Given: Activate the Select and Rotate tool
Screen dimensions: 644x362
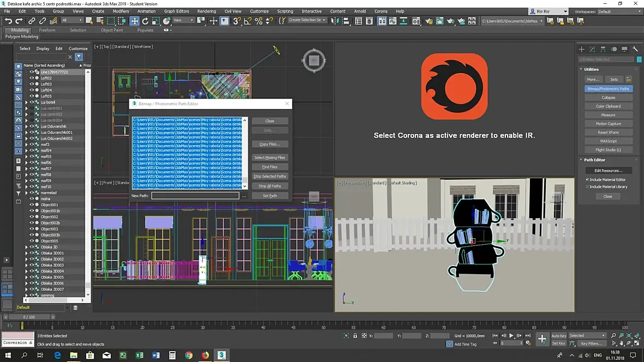Looking at the screenshot, I should tap(145, 21).
